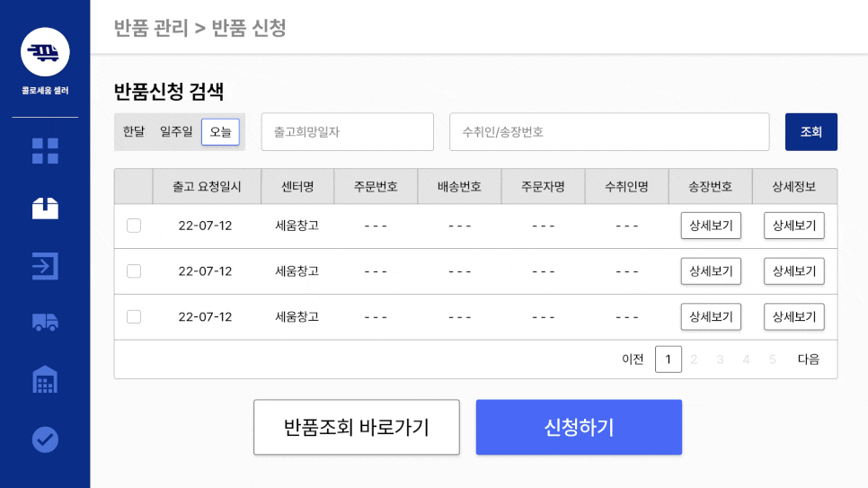
Task: Run the search with 조회 button
Action: click(x=811, y=132)
